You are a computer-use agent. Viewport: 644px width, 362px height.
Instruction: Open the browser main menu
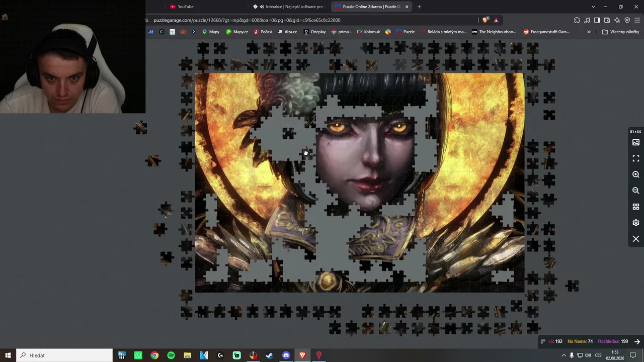(637, 20)
